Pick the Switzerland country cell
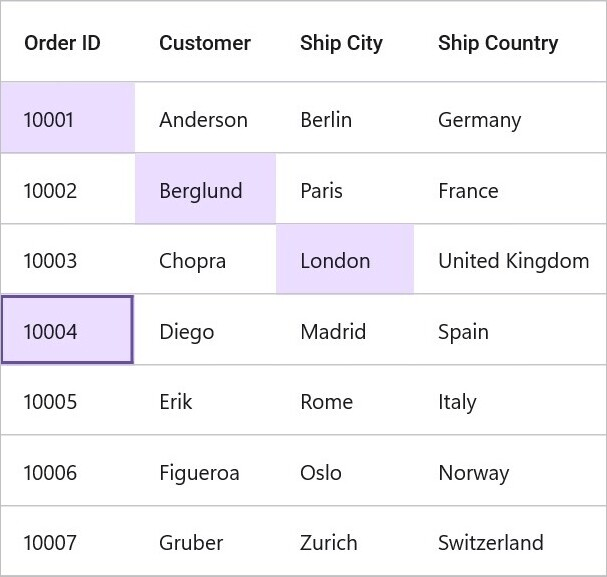The width and height of the screenshot is (607, 577). [510, 541]
